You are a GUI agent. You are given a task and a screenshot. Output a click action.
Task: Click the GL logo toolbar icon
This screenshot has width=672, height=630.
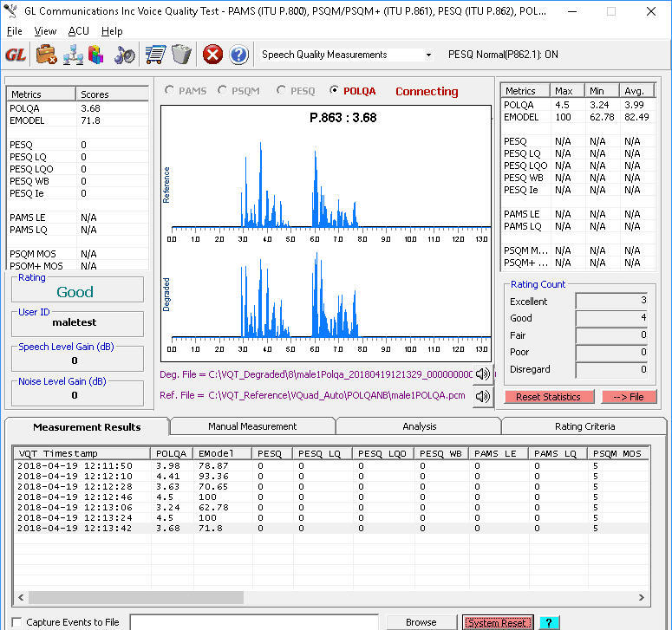[16, 55]
